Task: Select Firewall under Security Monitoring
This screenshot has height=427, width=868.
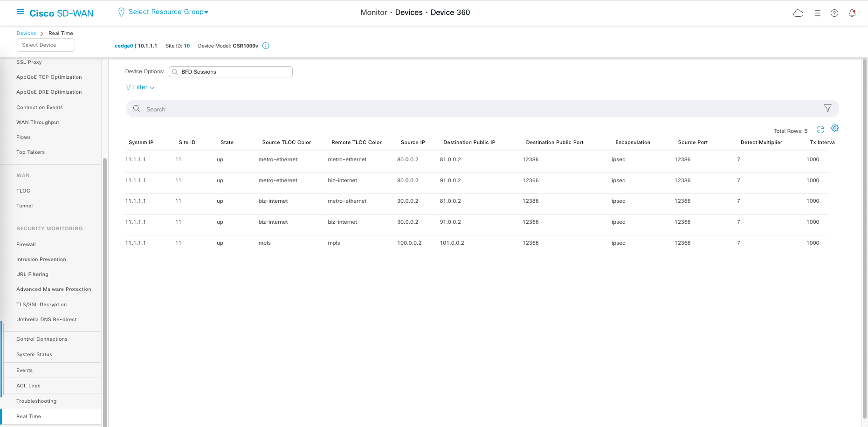Action: tap(26, 244)
